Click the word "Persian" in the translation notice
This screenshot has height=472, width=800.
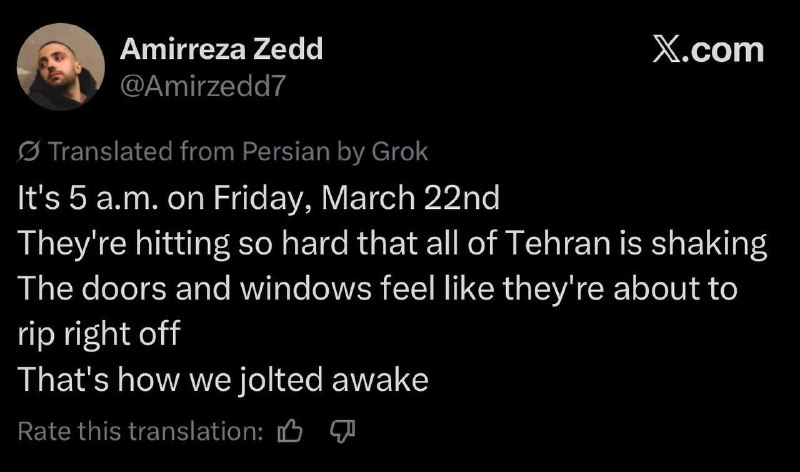coord(277,152)
